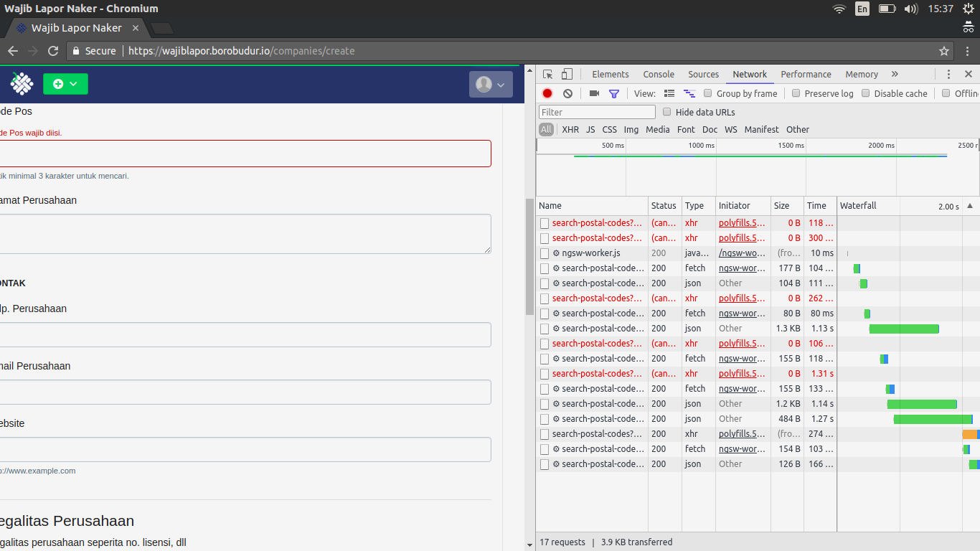The width and height of the screenshot is (980, 551).
Task: Open more DevTools panels via chevron
Action: pyautogui.click(x=895, y=74)
